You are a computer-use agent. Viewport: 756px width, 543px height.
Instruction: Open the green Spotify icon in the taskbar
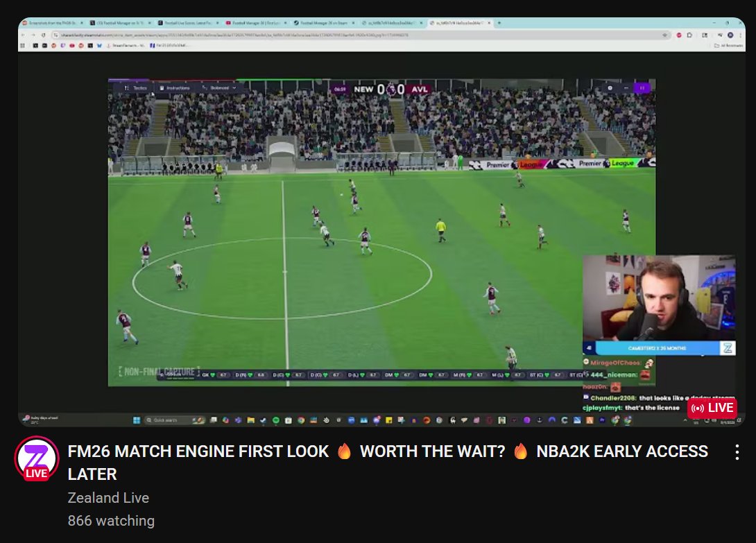276,420
